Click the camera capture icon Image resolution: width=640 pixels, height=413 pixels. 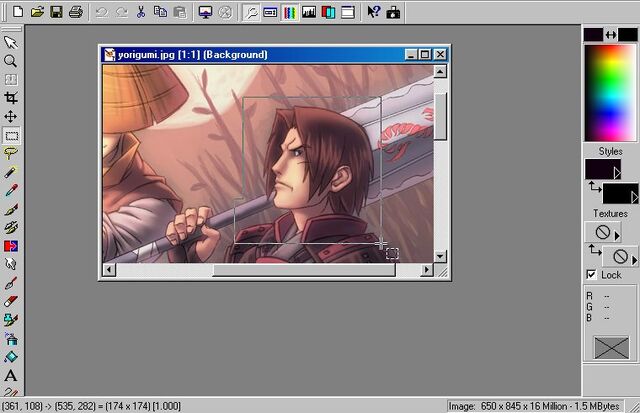pyautogui.click(x=393, y=12)
